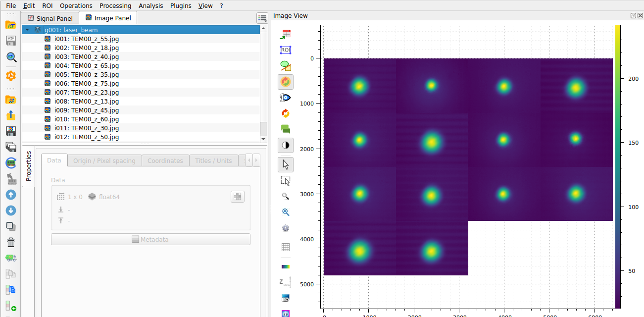
Task: Select image i012: TEM00_z_50.jpg
Action: point(141,137)
